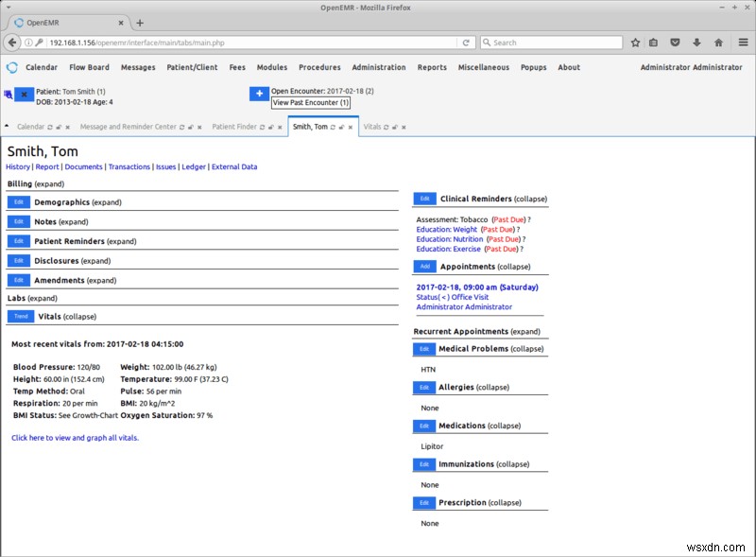Click the Edit button next to Allergies
Viewport: 756px width, 557px height.
tap(423, 387)
